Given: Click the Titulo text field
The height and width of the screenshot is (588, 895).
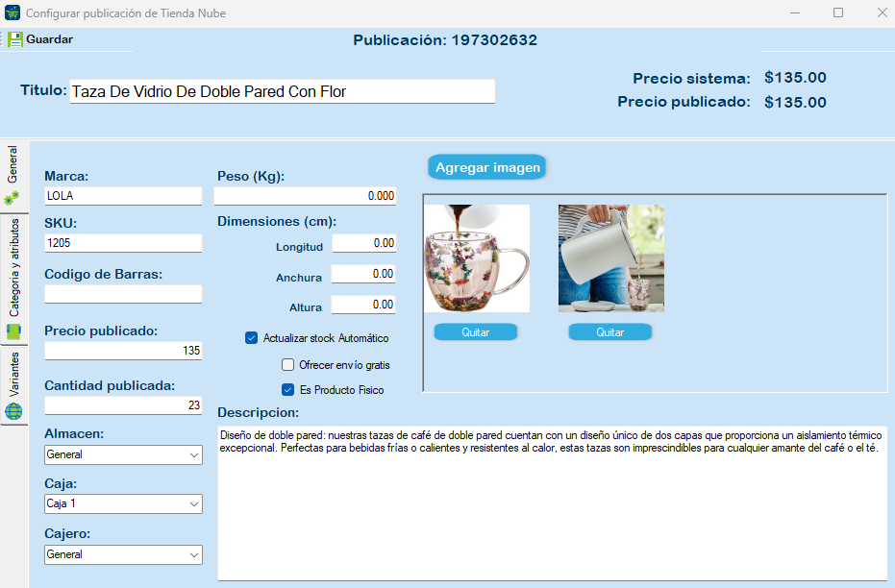Looking at the screenshot, I should 282,91.
